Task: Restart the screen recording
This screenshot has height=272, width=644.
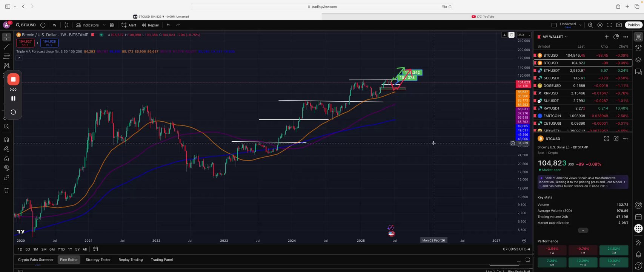Action: (x=13, y=112)
